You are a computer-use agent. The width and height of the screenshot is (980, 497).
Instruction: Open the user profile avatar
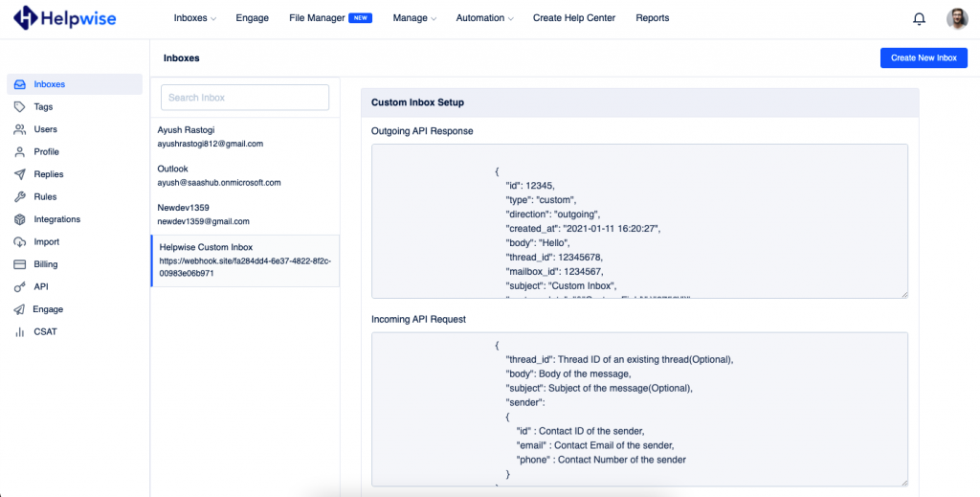tap(957, 19)
